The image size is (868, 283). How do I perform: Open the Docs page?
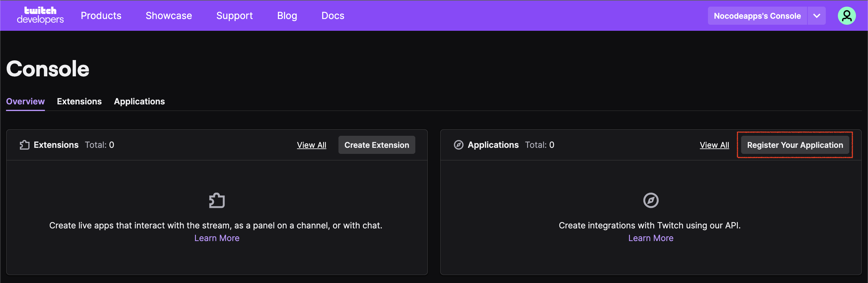click(x=332, y=15)
